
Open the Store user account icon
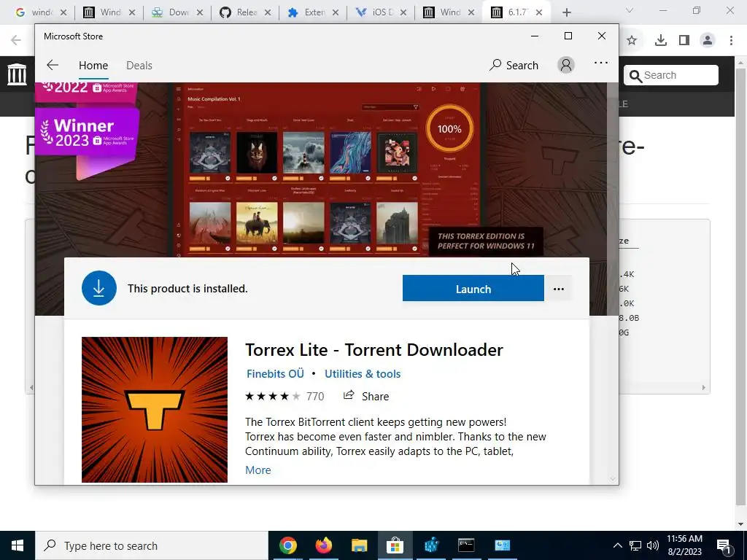tap(566, 65)
